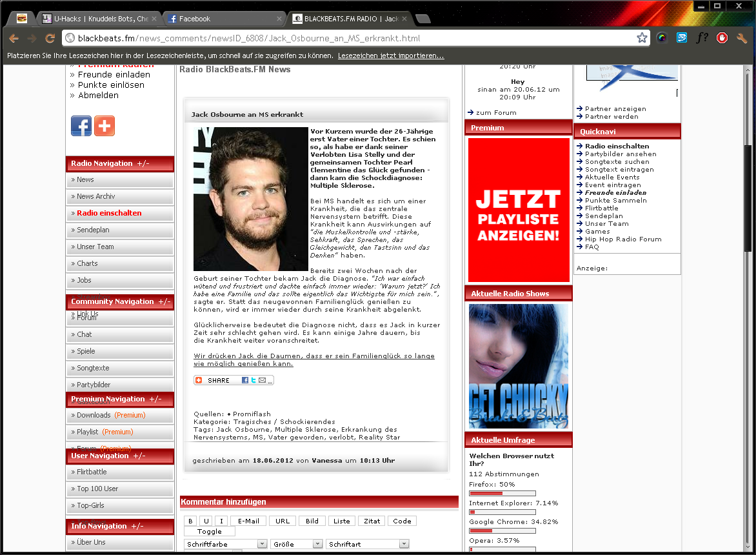Screen dimensions: 756x555
Task: Click the Zitat button in comment editor
Action: coord(372,521)
